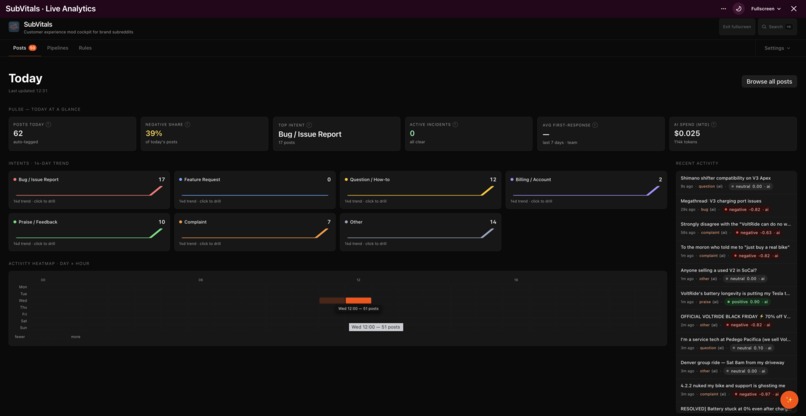Click the Browse all posts button
The height and width of the screenshot is (416, 806).
tap(769, 81)
